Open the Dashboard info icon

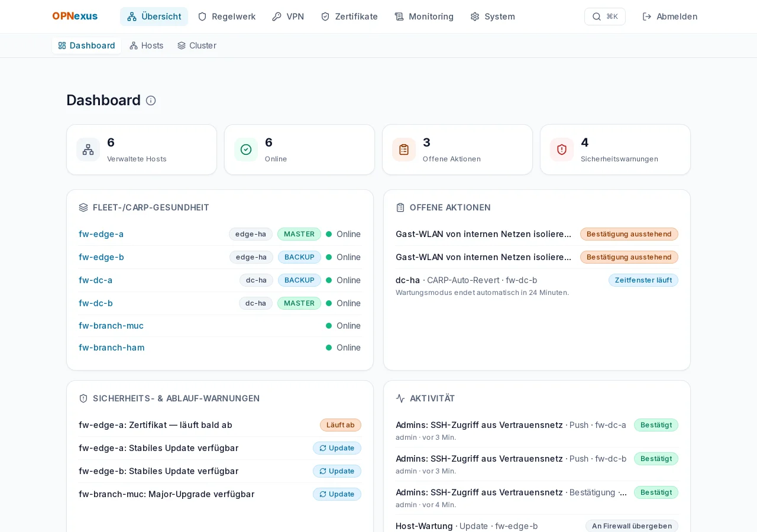(x=151, y=100)
